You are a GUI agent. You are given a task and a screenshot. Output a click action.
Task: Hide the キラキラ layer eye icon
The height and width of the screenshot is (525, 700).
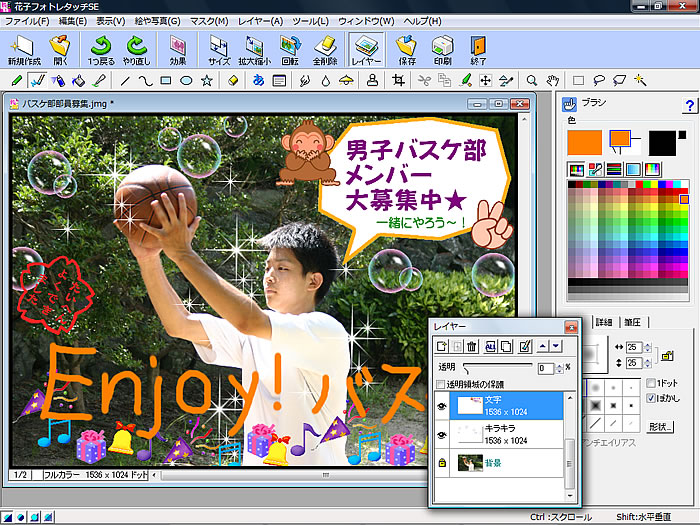pyautogui.click(x=442, y=434)
